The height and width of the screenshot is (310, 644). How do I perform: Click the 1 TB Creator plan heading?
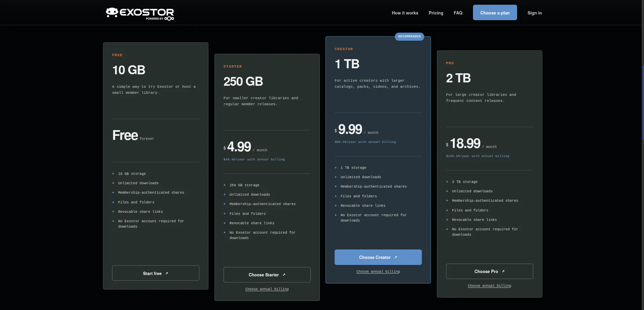click(347, 64)
